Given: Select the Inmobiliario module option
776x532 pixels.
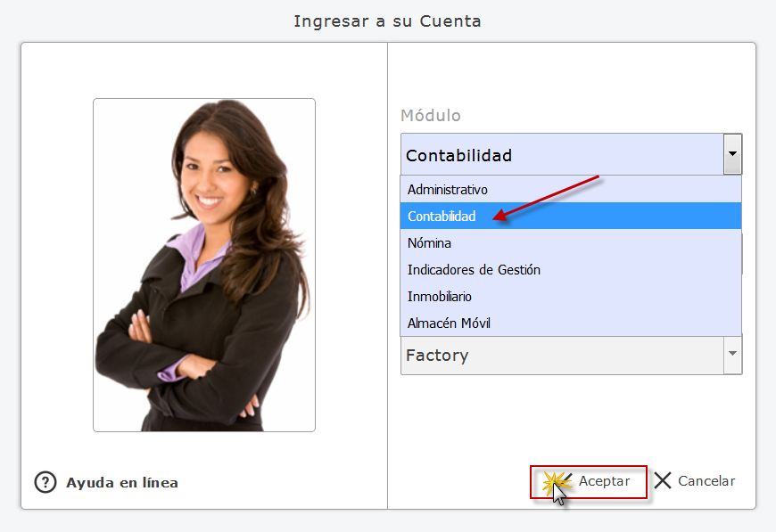Looking at the screenshot, I should pos(571,296).
